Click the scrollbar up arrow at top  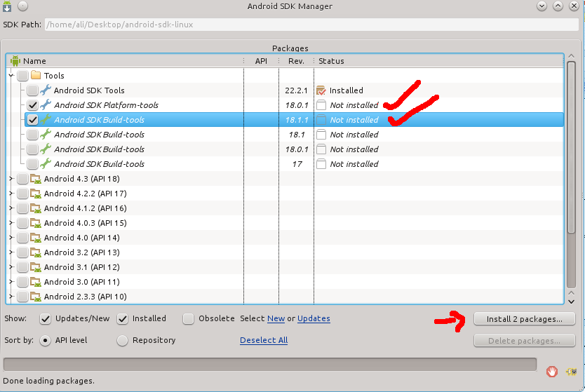point(571,56)
